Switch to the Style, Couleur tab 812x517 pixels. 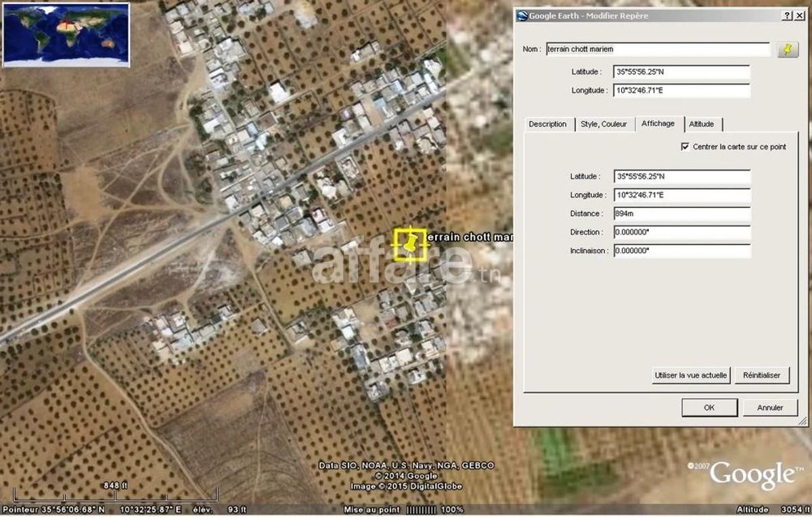point(604,124)
